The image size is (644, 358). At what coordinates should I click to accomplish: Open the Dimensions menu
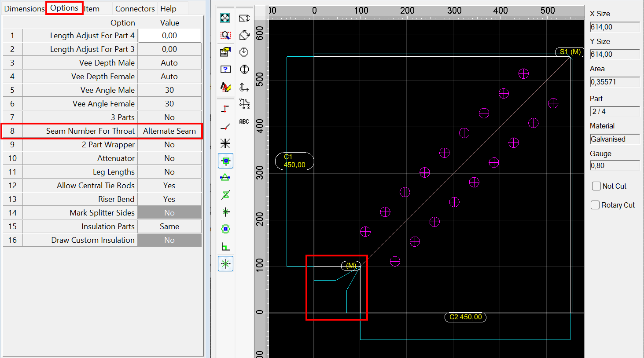[24, 8]
